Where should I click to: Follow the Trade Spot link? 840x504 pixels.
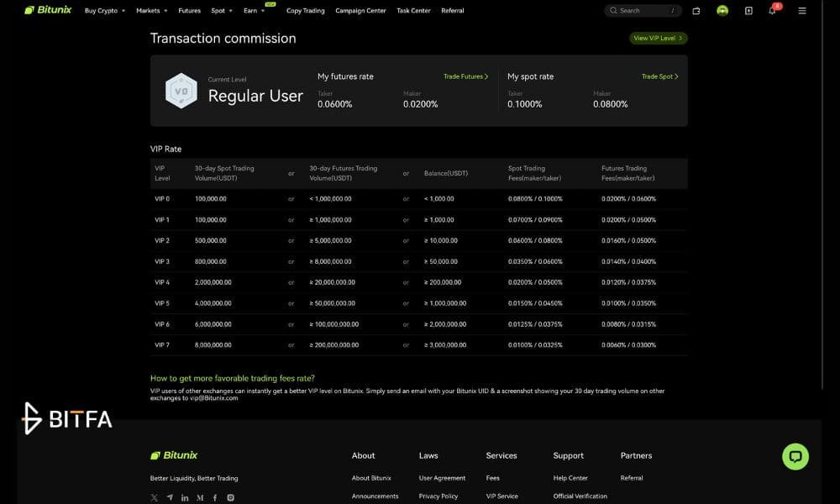(x=660, y=76)
